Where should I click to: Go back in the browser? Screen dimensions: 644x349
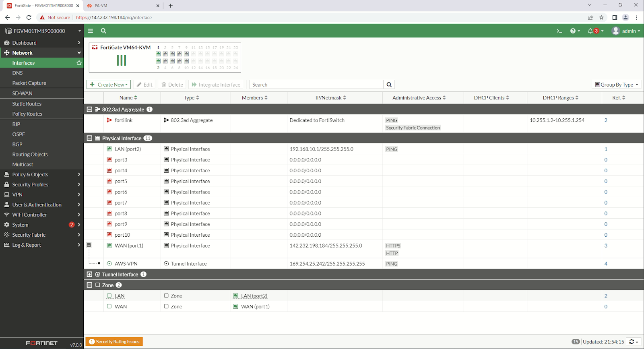pyautogui.click(x=7, y=17)
